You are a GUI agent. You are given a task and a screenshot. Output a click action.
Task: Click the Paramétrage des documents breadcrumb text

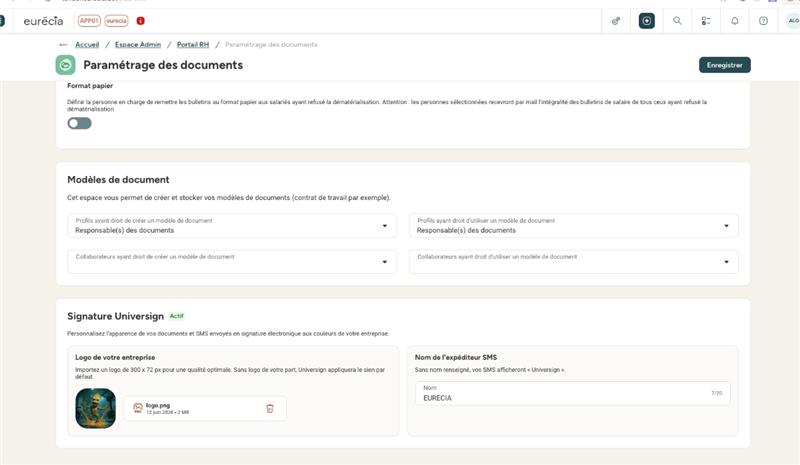click(x=271, y=45)
